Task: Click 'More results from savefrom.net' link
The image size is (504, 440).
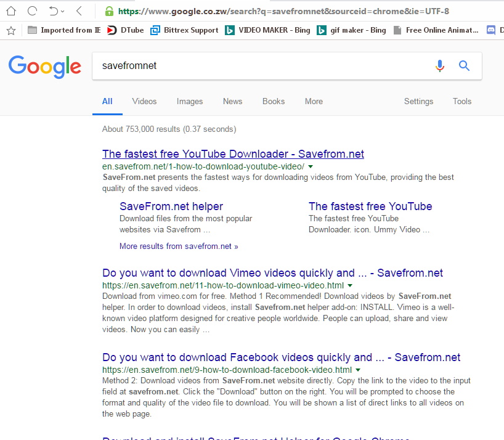Action: click(179, 246)
